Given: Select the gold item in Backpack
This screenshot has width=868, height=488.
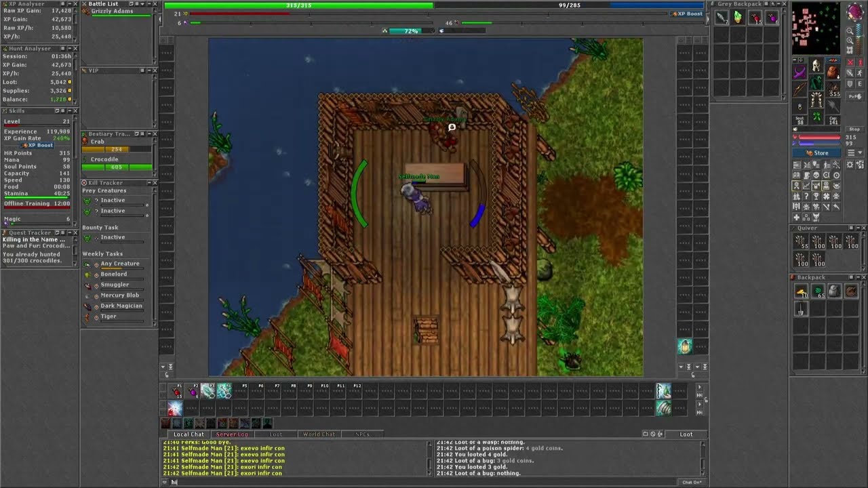Looking at the screenshot, I should 802,291.
